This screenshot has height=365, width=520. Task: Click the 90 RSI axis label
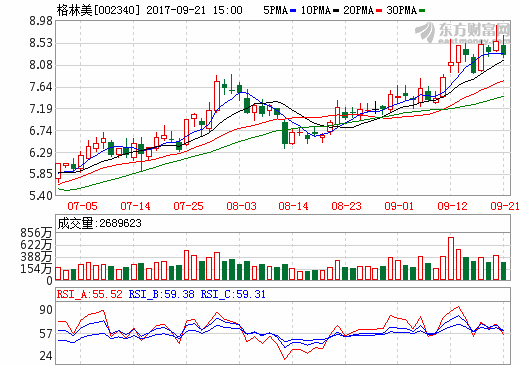[x=46, y=310]
